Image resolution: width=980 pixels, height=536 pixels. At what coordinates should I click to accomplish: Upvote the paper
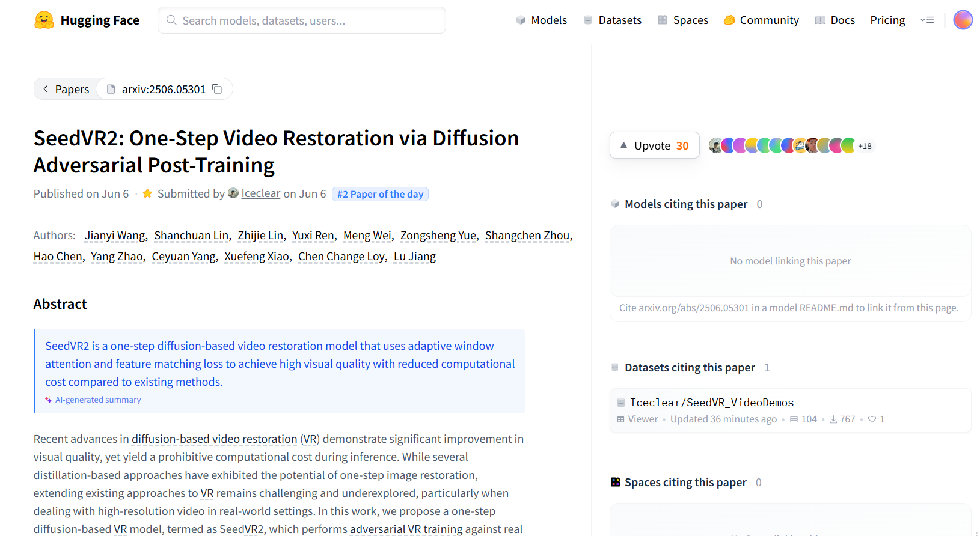tap(655, 145)
